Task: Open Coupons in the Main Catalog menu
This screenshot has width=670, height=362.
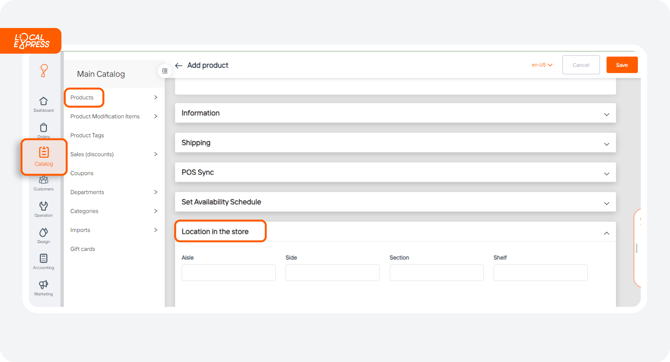Action: tap(82, 173)
